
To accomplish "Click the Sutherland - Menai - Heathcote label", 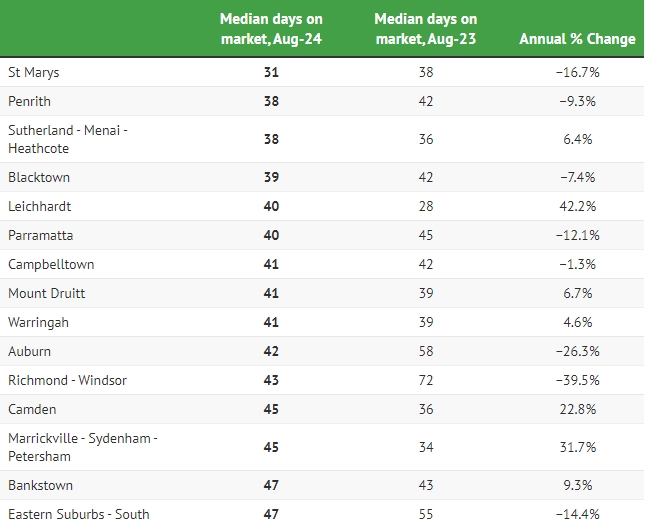I will [67, 139].
